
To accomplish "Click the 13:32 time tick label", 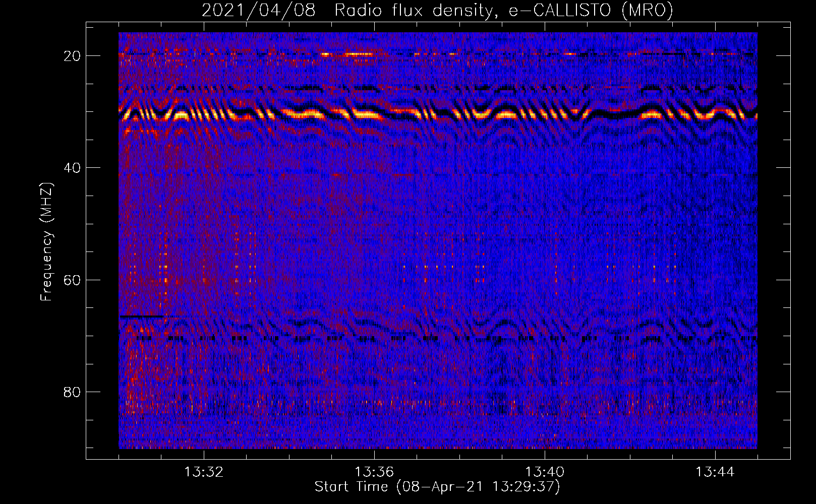I will pyautogui.click(x=204, y=472).
